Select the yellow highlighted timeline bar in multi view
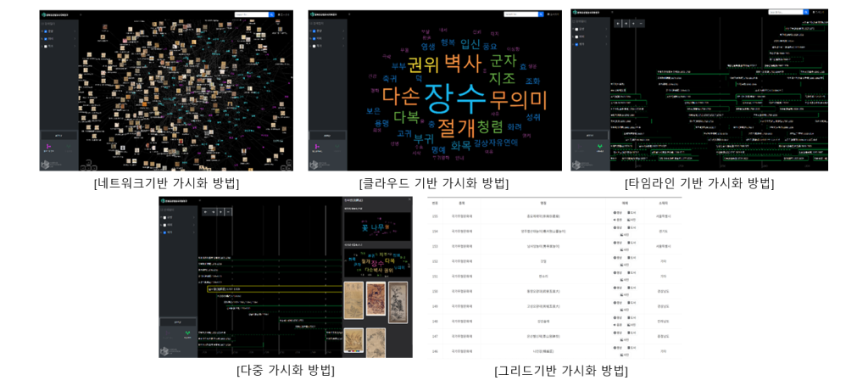The height and width of the screenshot is (386, 868). tap(264, 289)
